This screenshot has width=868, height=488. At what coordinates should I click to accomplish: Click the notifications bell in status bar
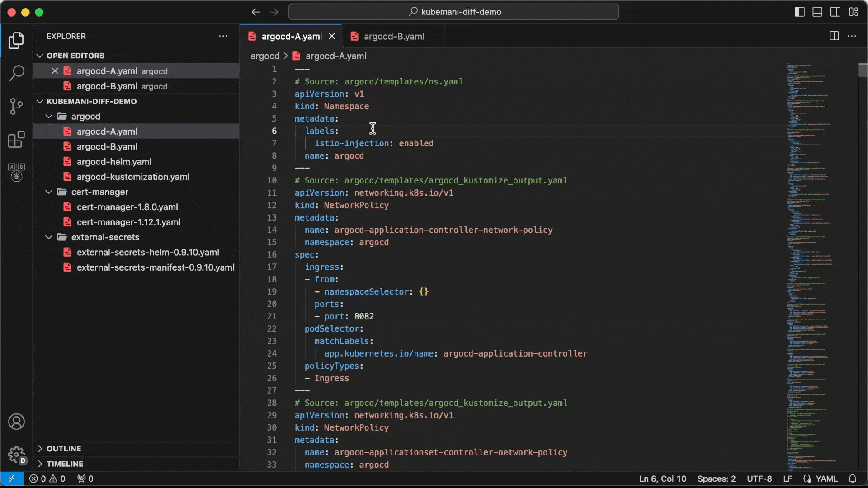[x=853, y=479]
